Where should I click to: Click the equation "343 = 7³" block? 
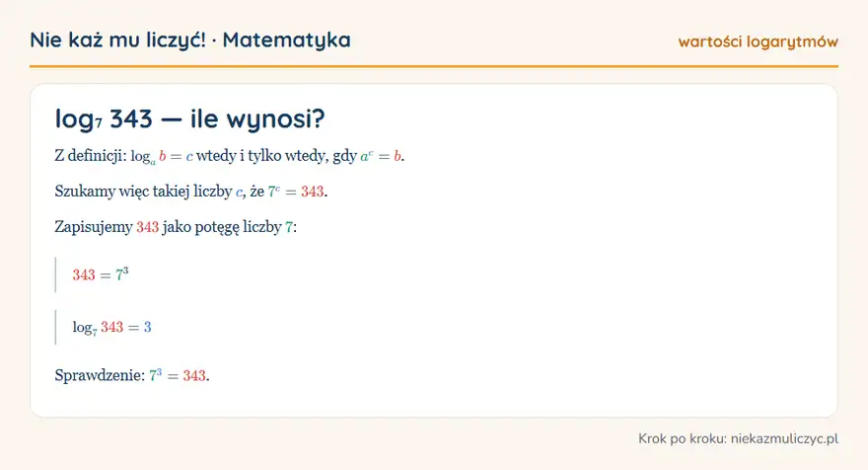101,274
